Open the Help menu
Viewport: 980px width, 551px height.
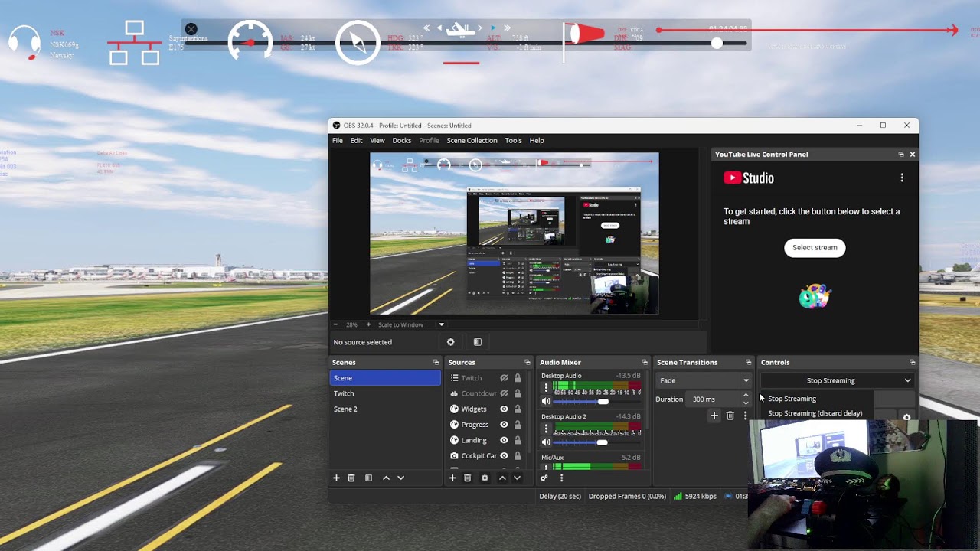(537, 141)
